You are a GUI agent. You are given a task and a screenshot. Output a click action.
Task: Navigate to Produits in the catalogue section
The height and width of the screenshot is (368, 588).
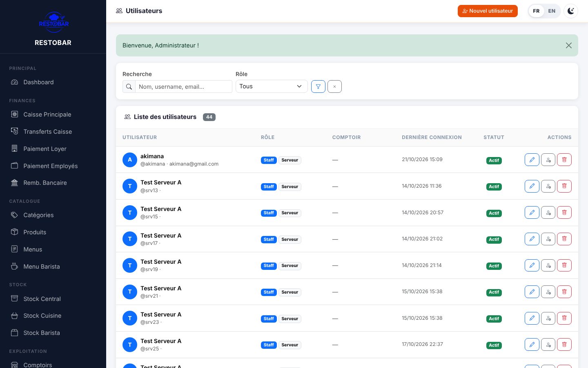click(53, 232)
